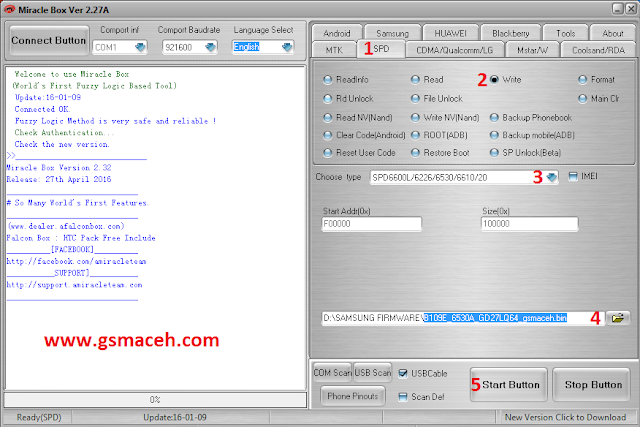Switch to the HUAWEI tab
This screenshot has height=427, width=640.
(450, 33)
